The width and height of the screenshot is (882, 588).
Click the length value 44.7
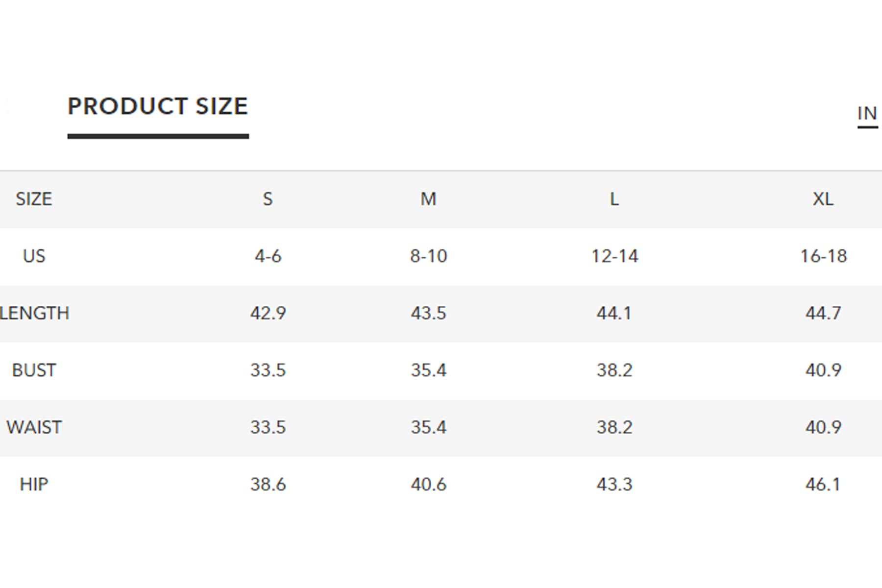point(823,313)
